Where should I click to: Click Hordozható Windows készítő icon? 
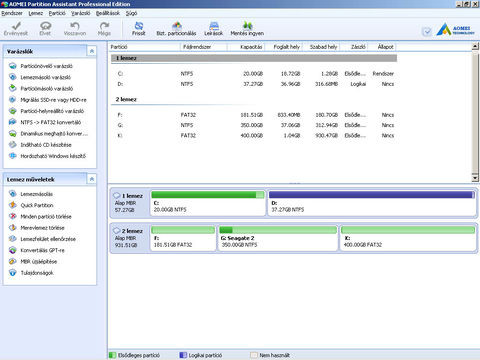13,156
